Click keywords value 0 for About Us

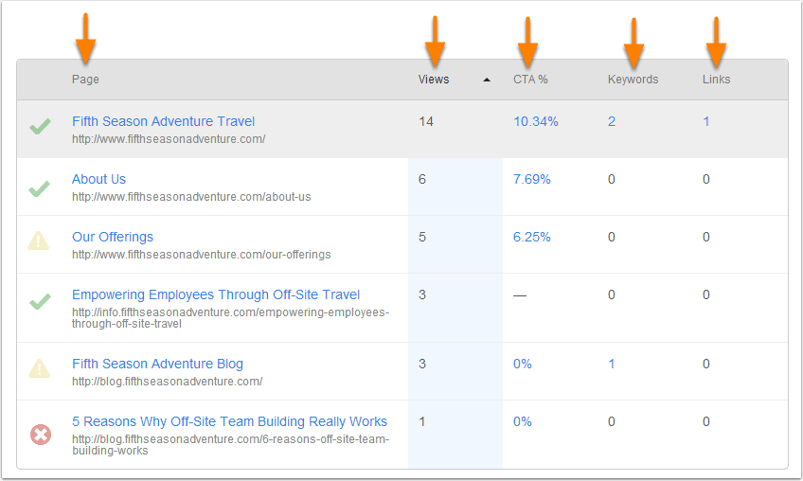tap(611, 179)
